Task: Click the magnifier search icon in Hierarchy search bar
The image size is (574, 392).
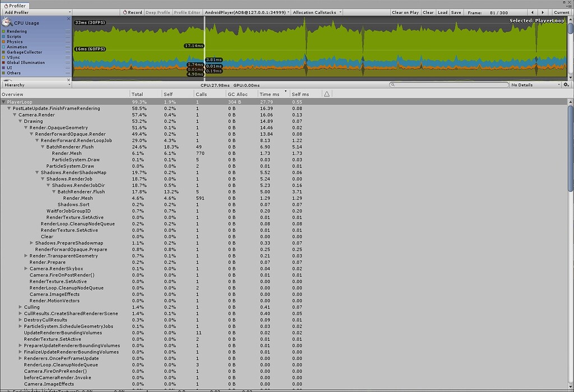Action: pos(394,84)
